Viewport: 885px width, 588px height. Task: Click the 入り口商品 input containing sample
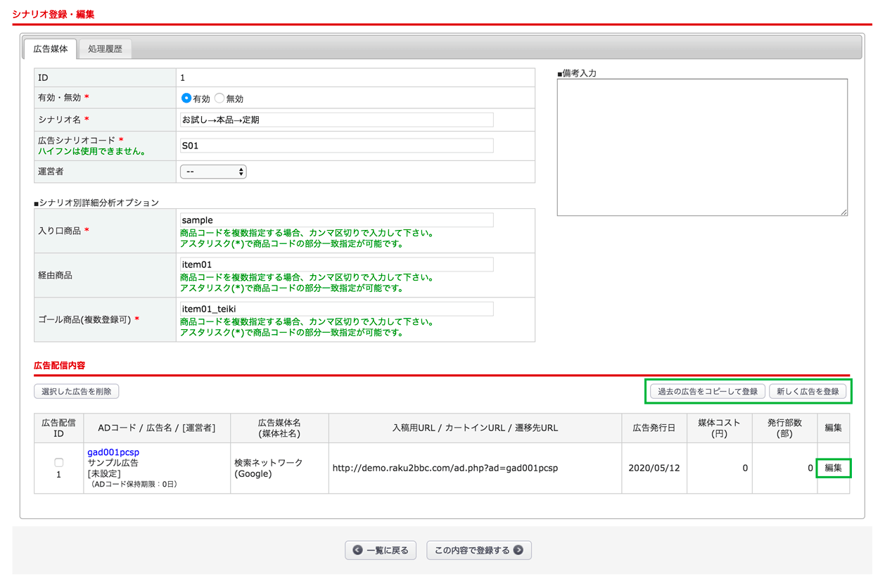(x=336, y=220)
